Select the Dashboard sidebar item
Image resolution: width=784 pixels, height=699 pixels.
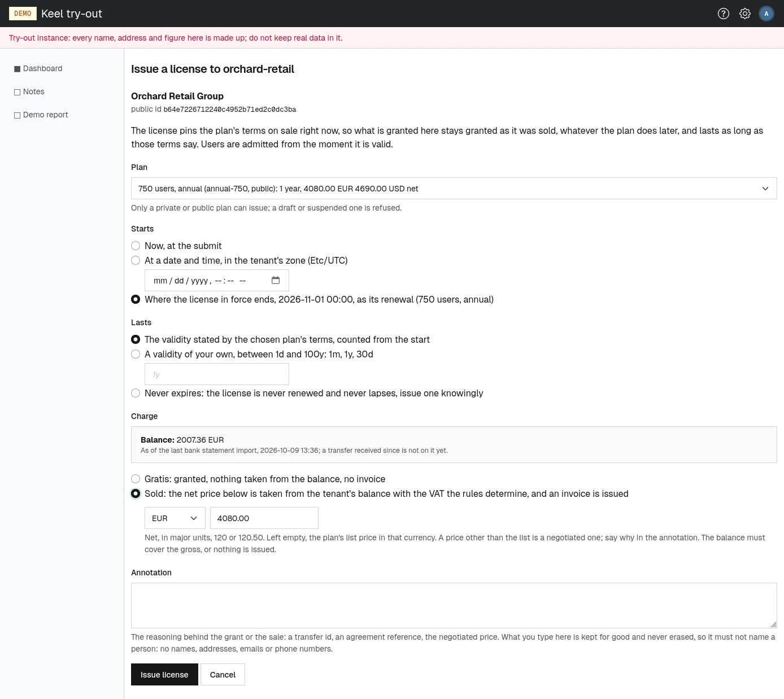coord(38,68)
